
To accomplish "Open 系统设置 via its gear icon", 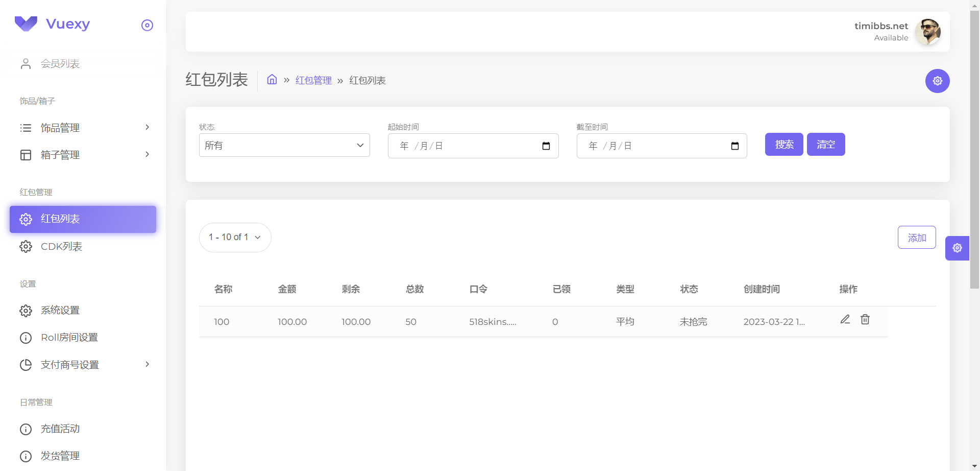I will coord(26,310).
